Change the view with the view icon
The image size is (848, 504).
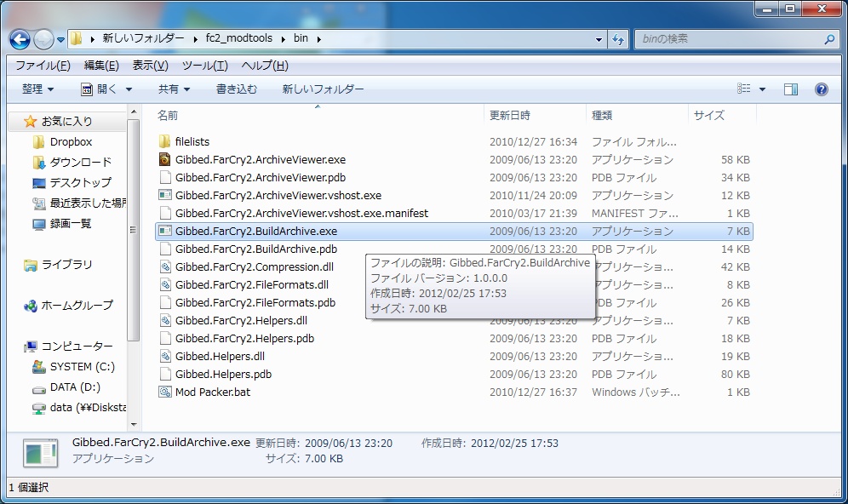[743, 89]
